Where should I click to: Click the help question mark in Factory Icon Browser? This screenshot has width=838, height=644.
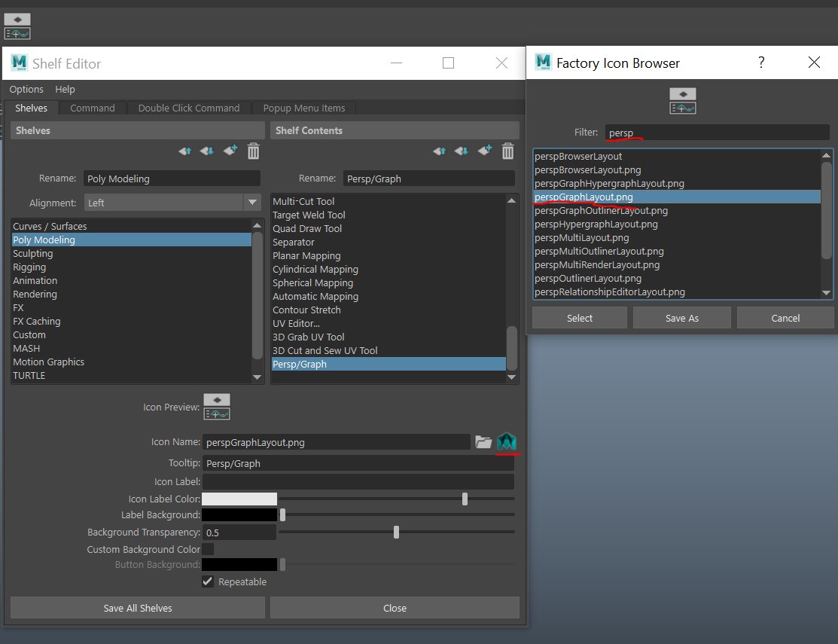(x=761, y=63)
